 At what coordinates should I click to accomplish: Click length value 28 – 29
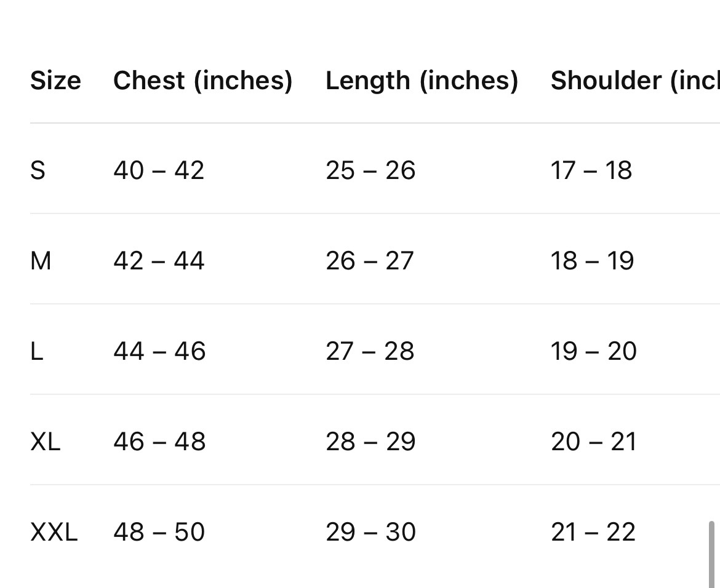(x=370, y=442)
